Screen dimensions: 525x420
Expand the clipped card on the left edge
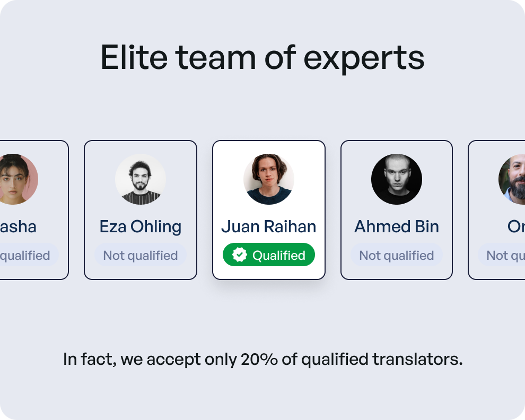29,209
